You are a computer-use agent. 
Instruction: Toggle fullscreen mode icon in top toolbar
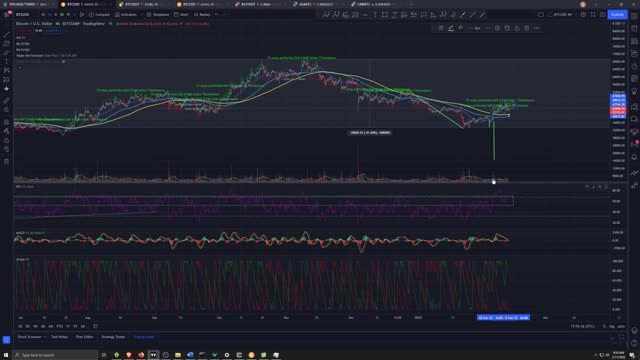[593, 14]
